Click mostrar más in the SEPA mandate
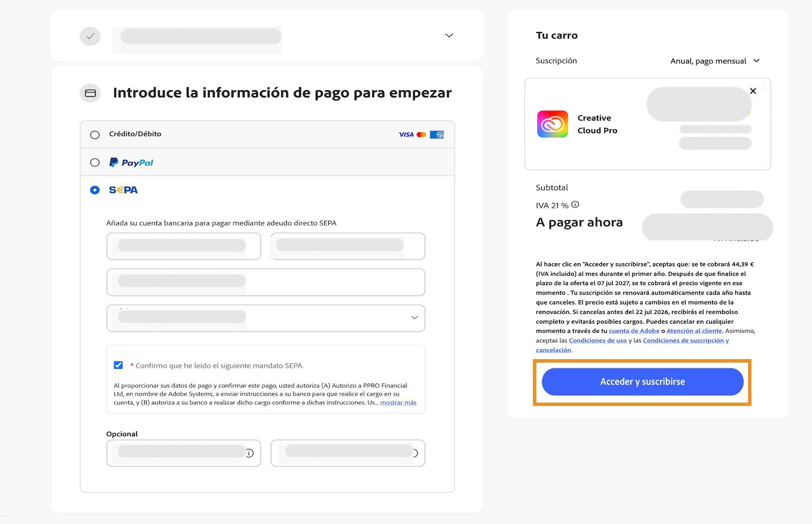The image size is (812, 524). pos(398,402)
